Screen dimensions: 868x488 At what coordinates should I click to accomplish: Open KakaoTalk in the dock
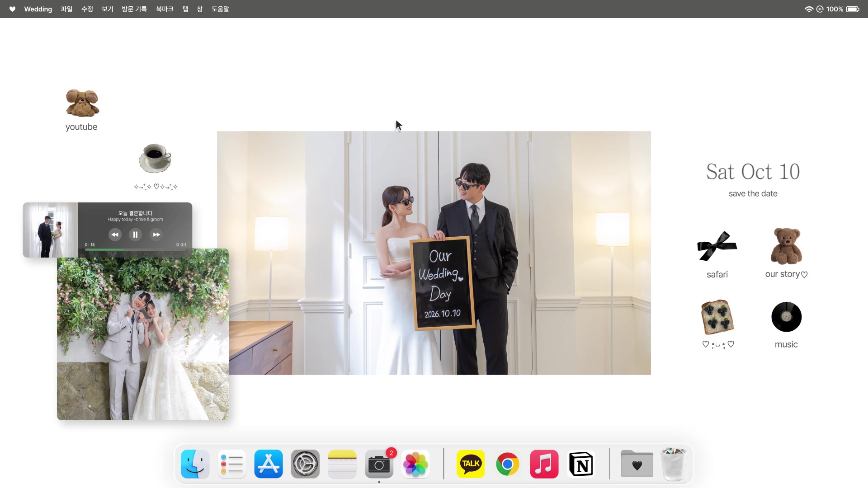point(471,464)
